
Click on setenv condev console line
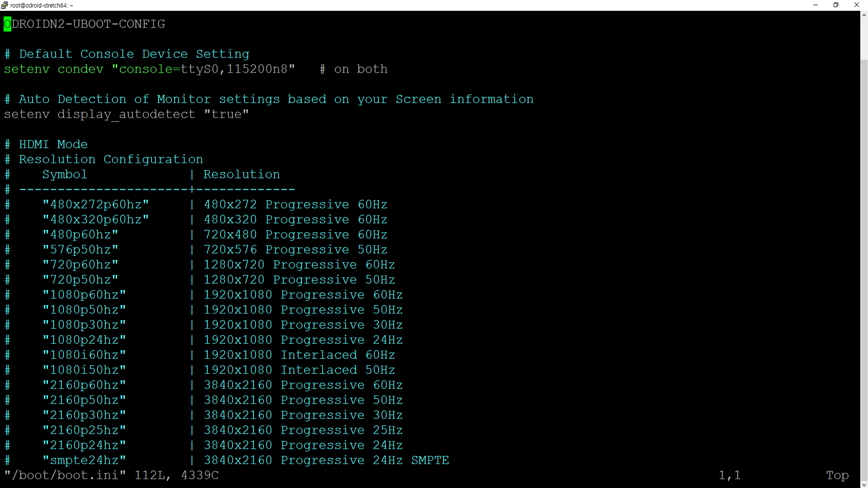coord(149,69)
